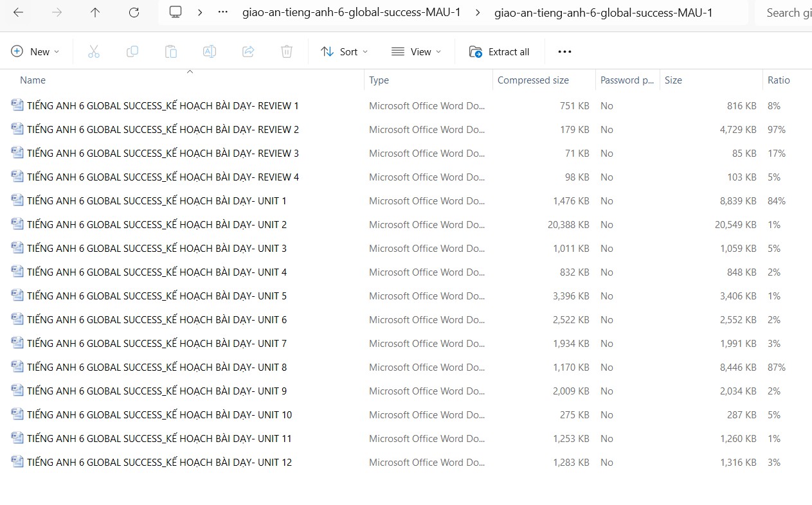
Task: Click the Copy icon
Action: click(132, 51)
